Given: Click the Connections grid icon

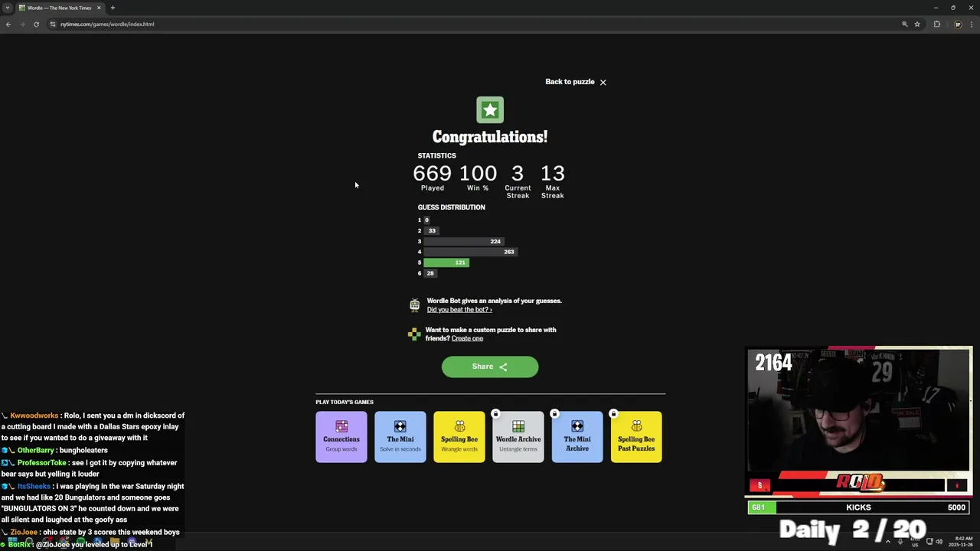Looking at the screenshot, I should click(341, 426).
